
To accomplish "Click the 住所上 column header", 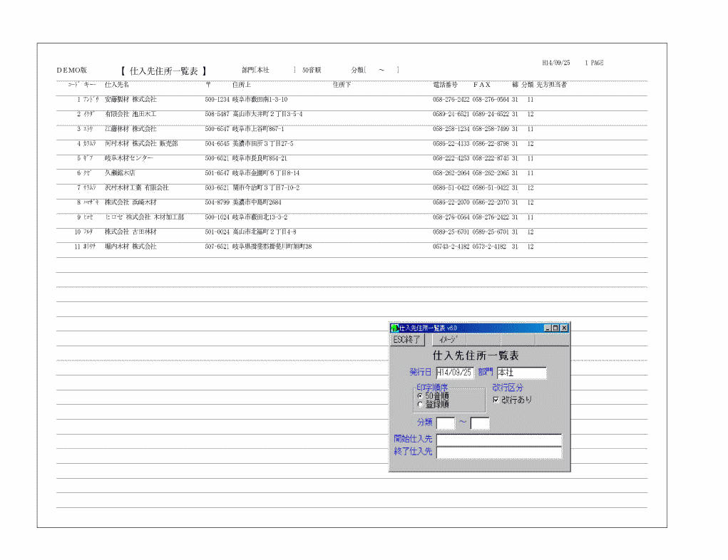I will click(x=242, y=85).
